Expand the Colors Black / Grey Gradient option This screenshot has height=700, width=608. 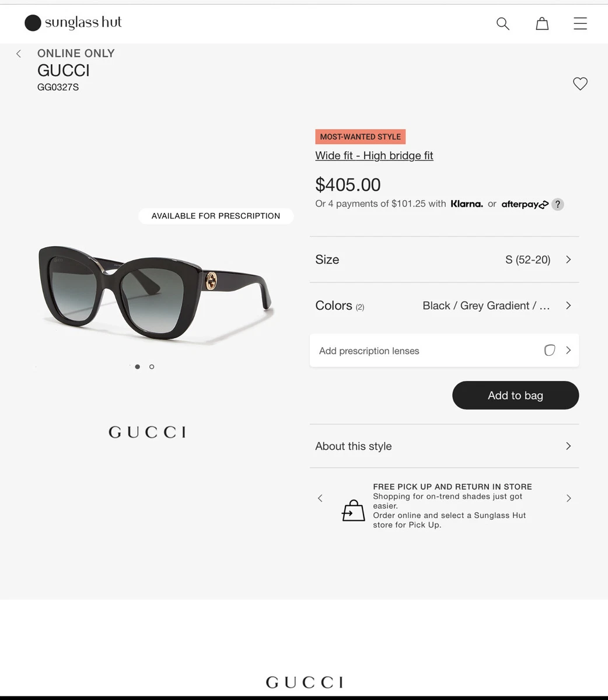pyautogui.click(x=444, y=306)
